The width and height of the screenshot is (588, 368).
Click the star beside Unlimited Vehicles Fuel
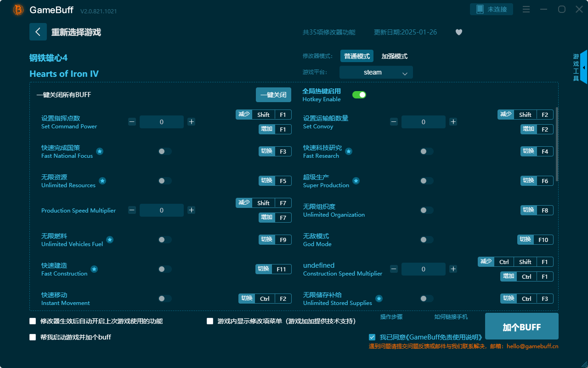(x=110, y=239)
